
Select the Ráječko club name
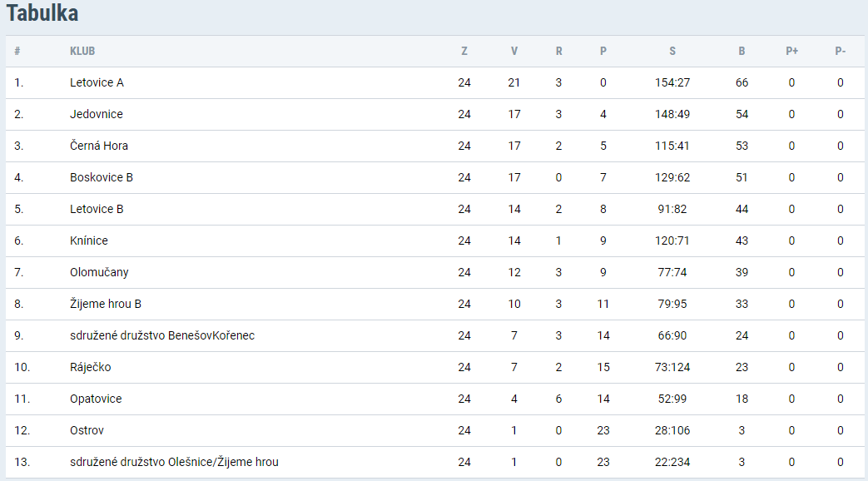coord(90,367)
